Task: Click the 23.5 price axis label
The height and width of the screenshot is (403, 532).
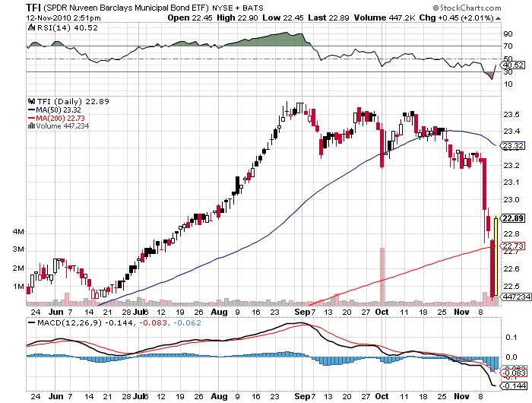Action: [511, 114]
